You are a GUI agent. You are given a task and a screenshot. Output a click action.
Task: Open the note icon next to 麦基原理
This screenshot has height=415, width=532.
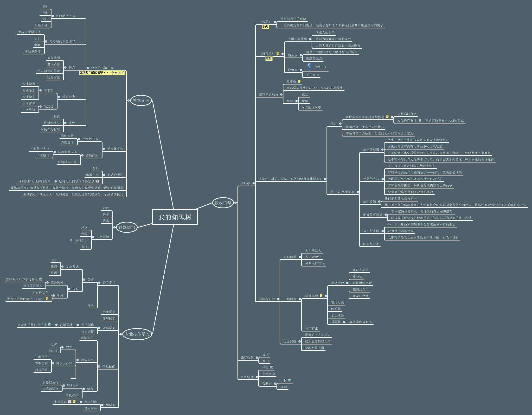click(75, 402)
